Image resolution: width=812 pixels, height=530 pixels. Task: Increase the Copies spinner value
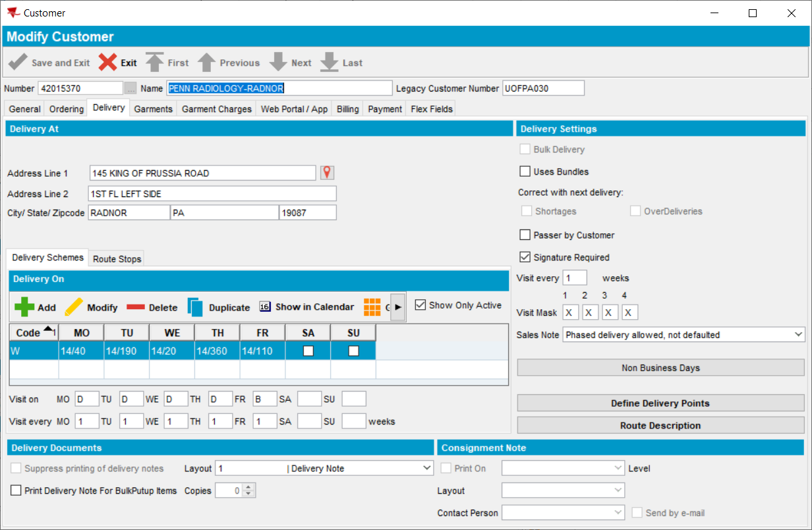(248, 487)
